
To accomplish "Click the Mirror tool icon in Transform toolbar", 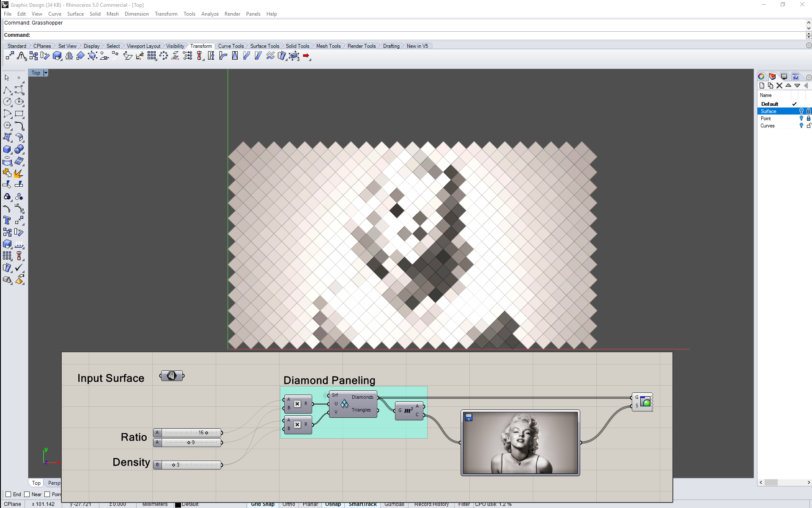I will [x=69, y=56].
